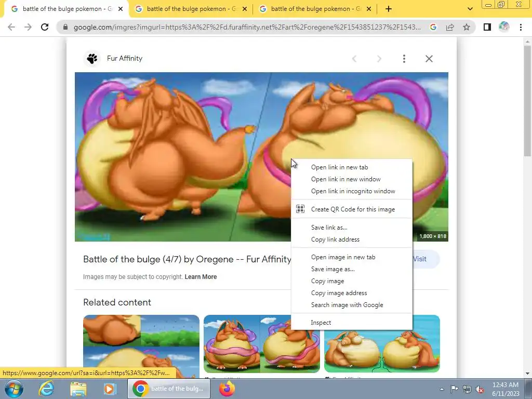Choose Create QR Code for this image
532x399 pixels.
tap(352, 209)
